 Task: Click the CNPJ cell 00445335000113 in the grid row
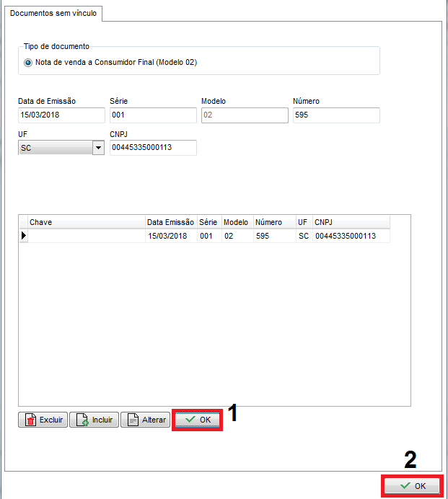[345, 236]
